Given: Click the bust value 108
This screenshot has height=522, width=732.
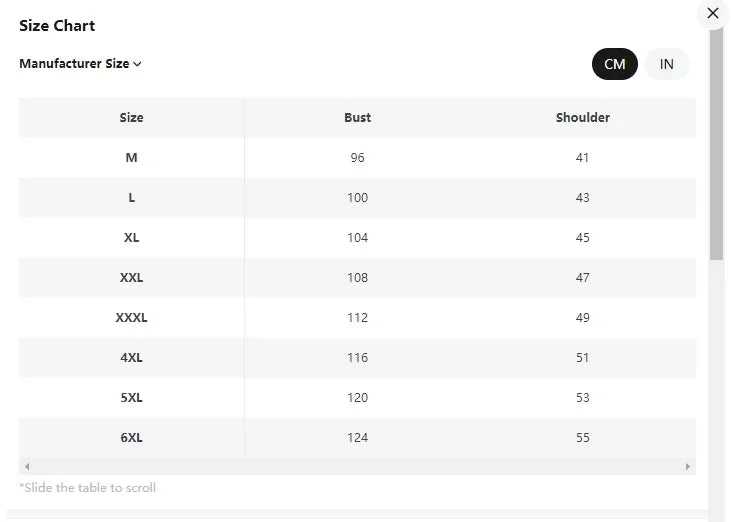Looking at the screenshot, I should 357,278.
